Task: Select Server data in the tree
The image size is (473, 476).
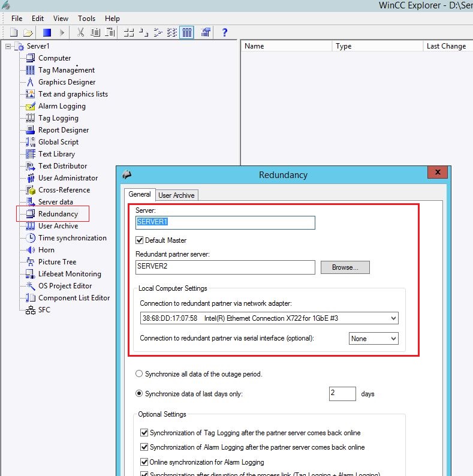Action: [56, 202]
